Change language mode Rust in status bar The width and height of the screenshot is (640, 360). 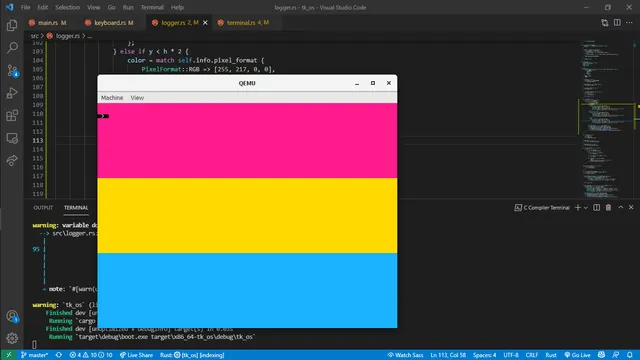[x=551, y=355]
